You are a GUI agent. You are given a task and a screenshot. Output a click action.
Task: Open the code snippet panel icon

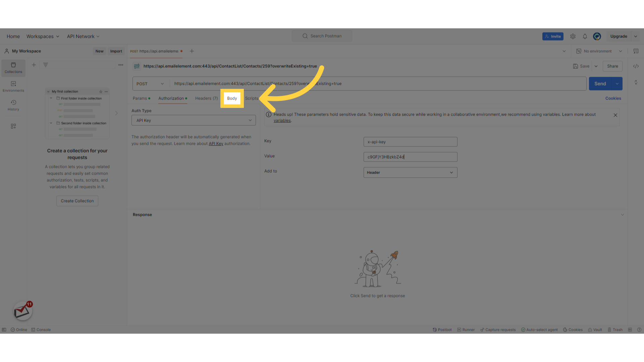636,66
